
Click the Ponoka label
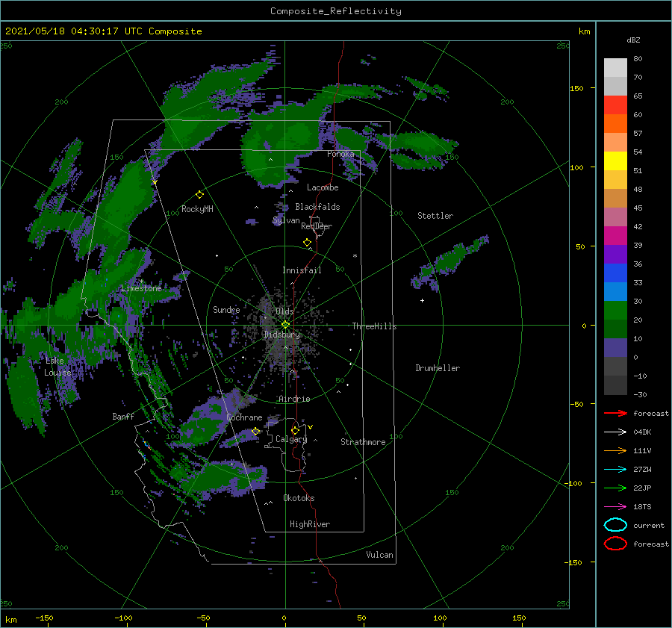340,154
